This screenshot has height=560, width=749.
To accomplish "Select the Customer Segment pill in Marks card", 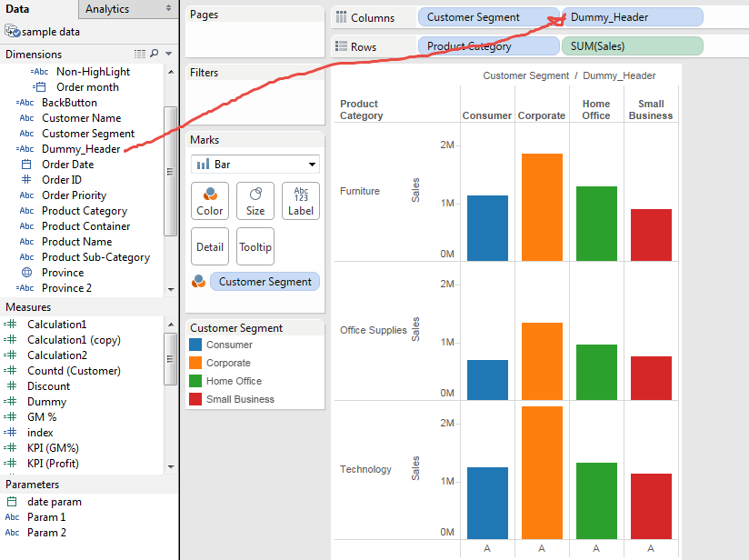I will click(x=265, y=282).
